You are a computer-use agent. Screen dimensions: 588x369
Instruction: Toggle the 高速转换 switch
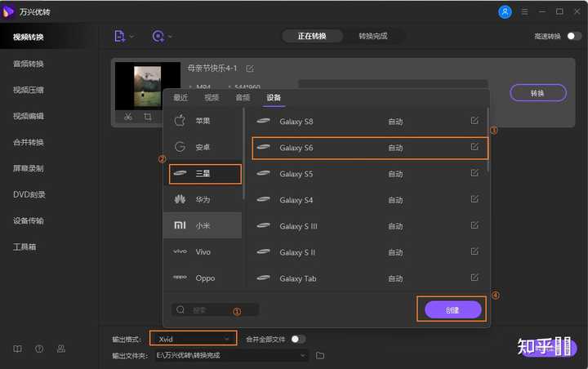(x=574, y=36)
